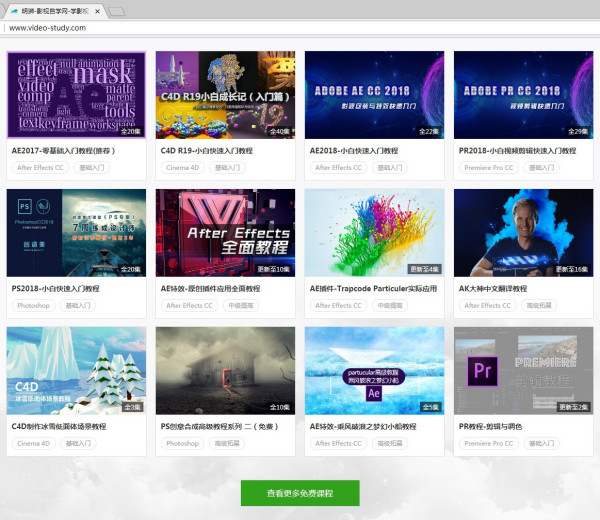
Task: Open the After Effects 全面教程 thumbnail
Action: (225, 233)
